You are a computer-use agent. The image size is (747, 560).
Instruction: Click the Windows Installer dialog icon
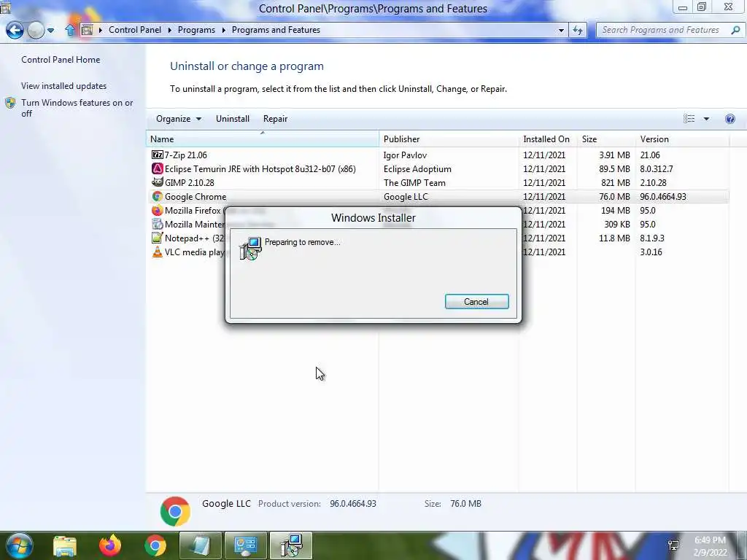pos(251,249)
